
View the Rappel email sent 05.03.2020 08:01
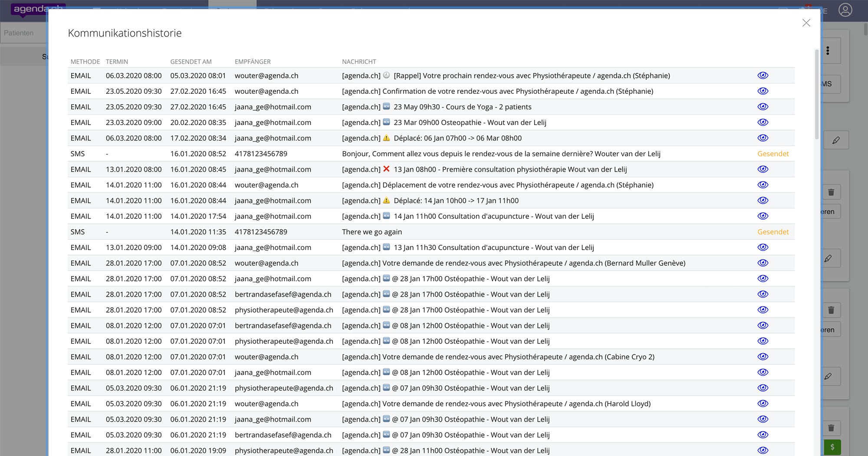[763, 76]
